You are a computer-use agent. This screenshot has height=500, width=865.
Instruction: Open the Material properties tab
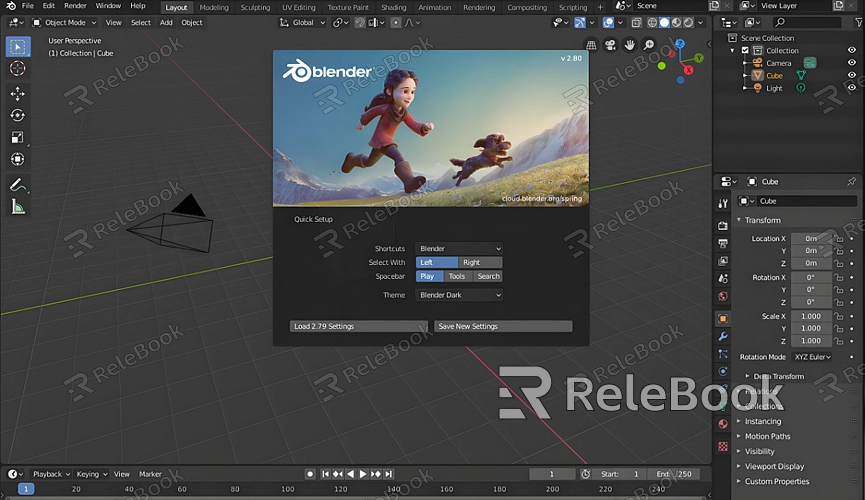pyautogui.click(x=723, y=424)
